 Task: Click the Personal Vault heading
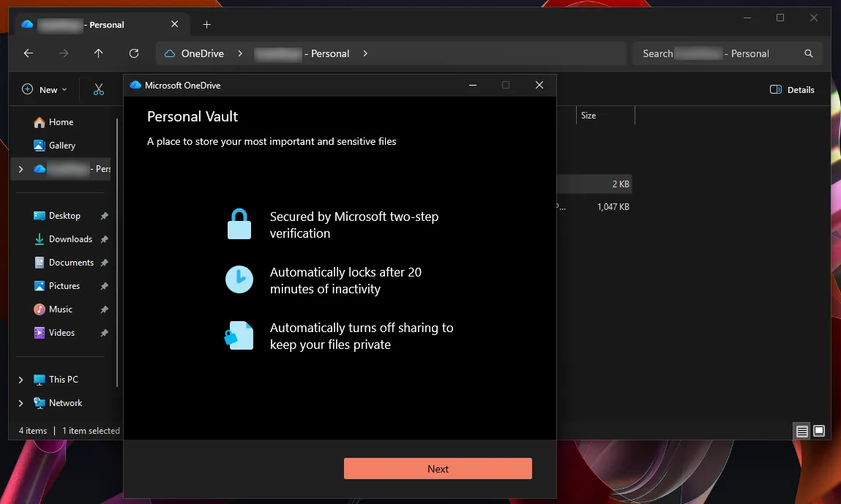[192, 116]
